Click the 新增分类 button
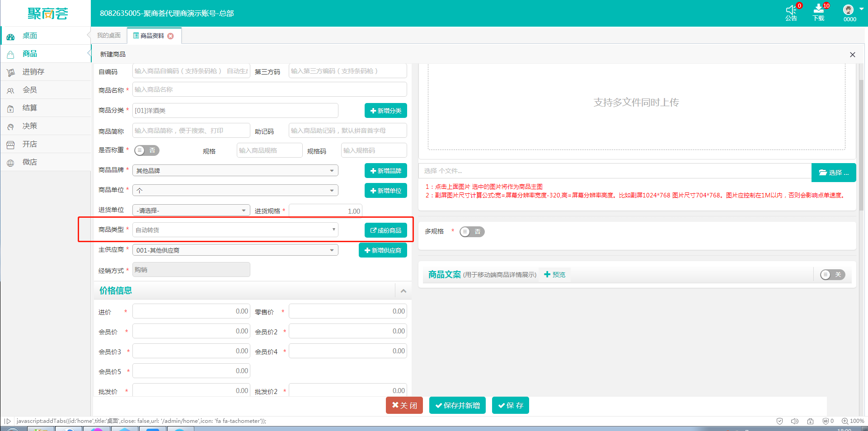This screenshot has width=868, height=431. [x=385, y=110]
